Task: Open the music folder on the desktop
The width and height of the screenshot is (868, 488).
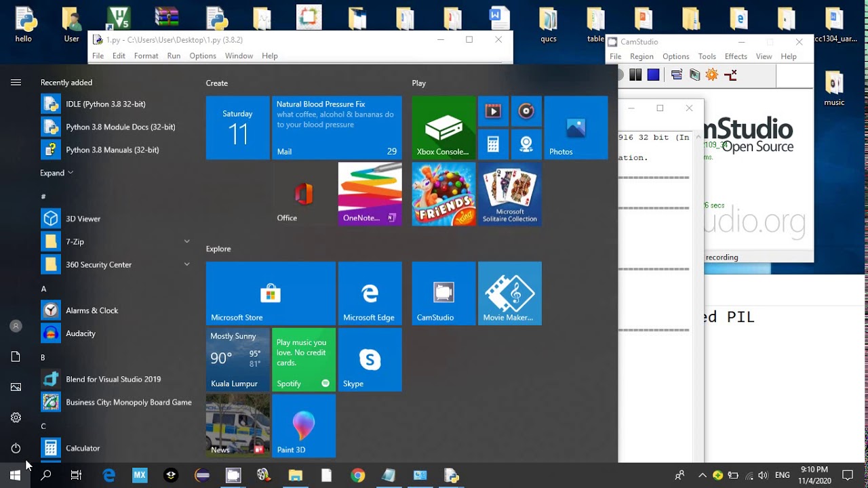Action: pyautogui.click(x=834, y=89)
